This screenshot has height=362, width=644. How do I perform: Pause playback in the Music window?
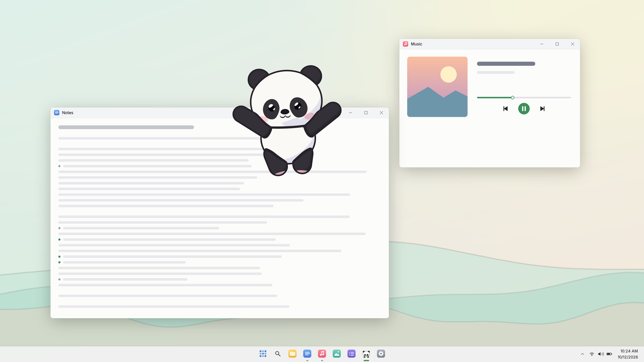click(524, 109)
